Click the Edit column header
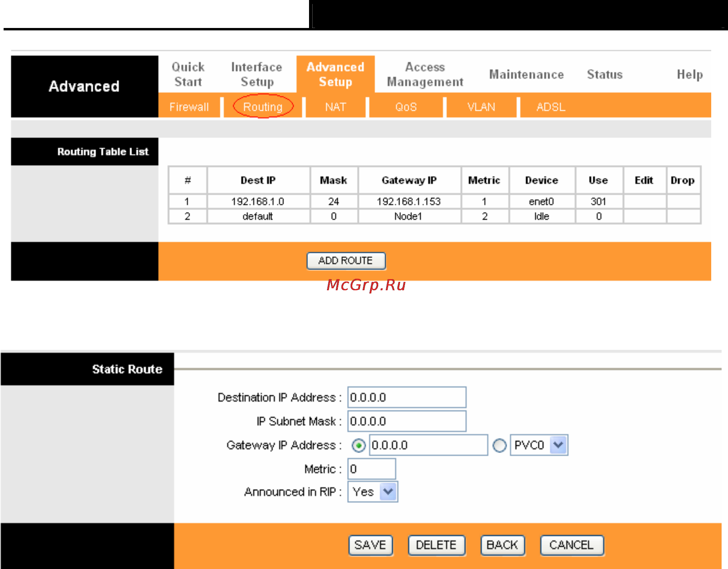Screen dimensions: 728x569 click(x=644, y=180)
